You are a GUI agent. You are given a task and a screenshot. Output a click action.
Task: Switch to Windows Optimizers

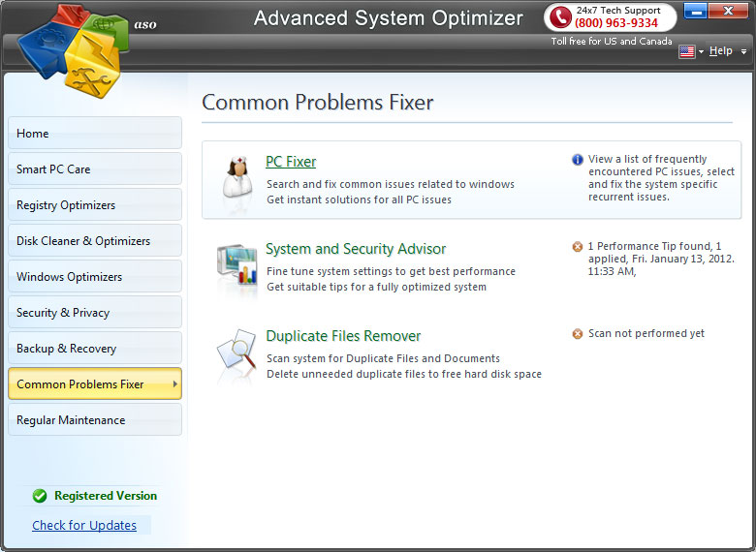(x=95, y=276)
